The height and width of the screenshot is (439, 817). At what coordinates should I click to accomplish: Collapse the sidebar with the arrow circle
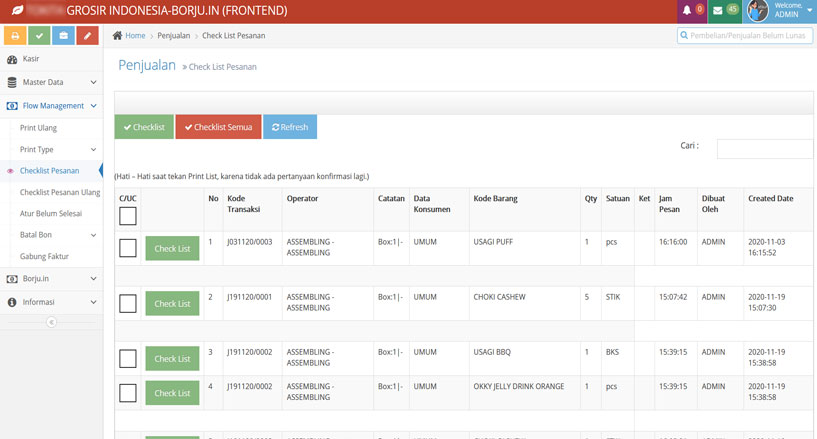click(x=51, y=322)
